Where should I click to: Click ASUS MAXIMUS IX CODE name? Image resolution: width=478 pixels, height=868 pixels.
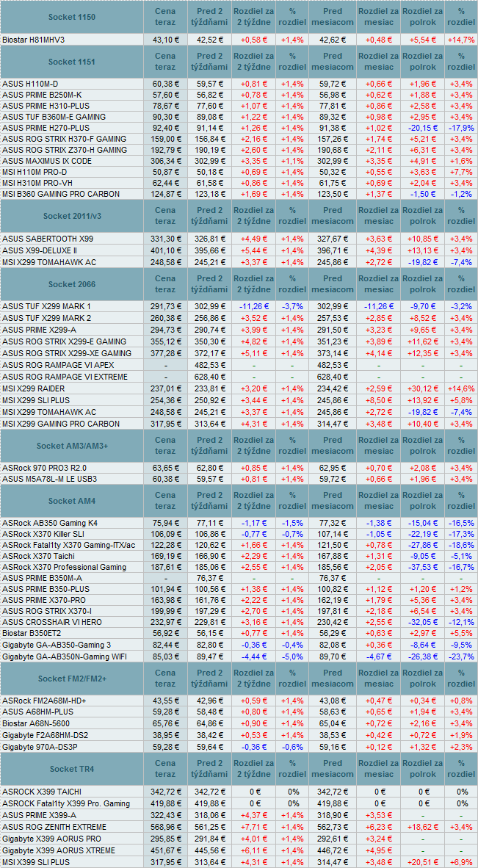pos(47,161)
